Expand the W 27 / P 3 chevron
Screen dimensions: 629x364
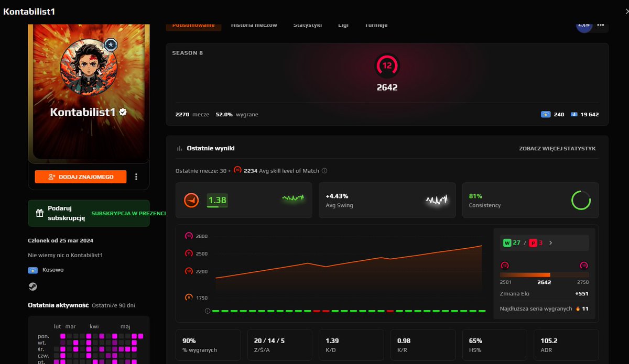pyautogui.click(x=550, y=243)
